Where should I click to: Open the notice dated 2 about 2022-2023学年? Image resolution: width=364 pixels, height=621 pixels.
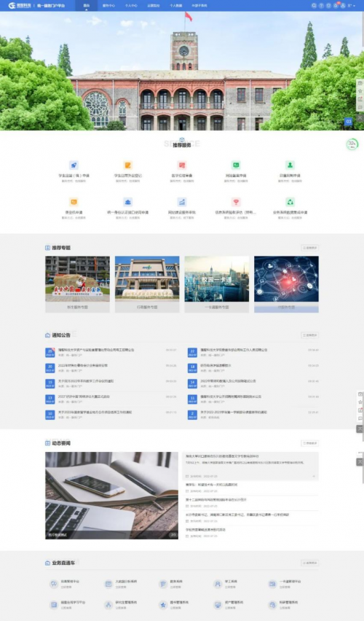[253, 414]
